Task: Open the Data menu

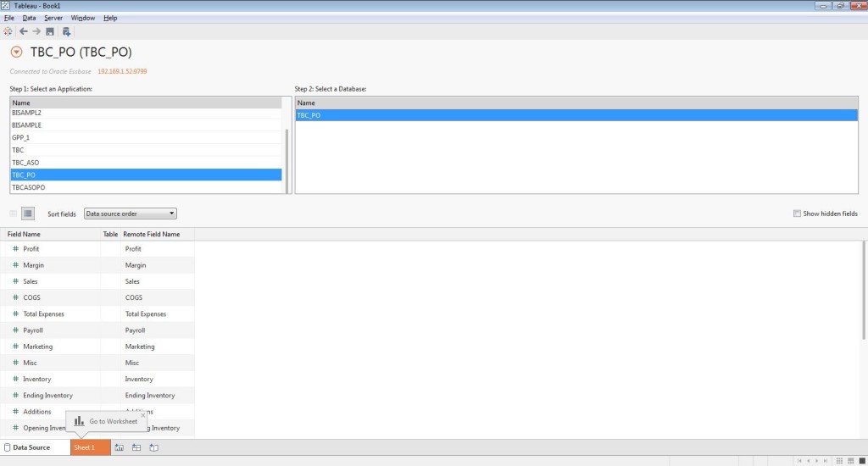Action: point(29,18)
